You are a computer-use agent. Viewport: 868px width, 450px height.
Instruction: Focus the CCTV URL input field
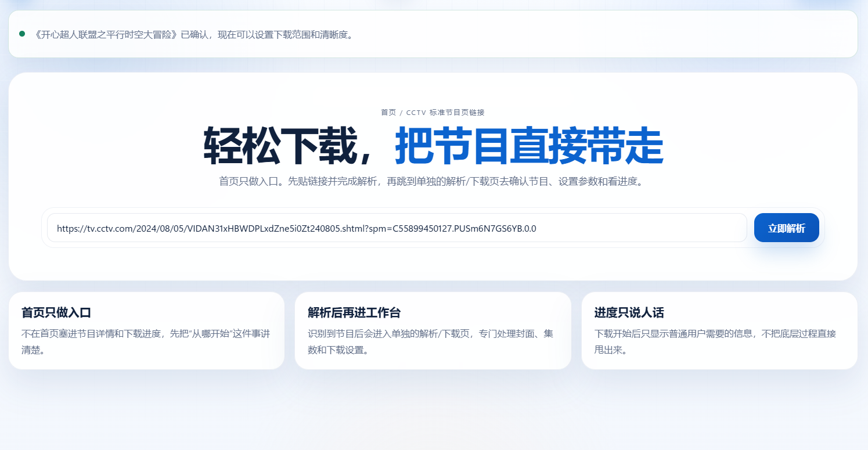(x=639, y=228)
